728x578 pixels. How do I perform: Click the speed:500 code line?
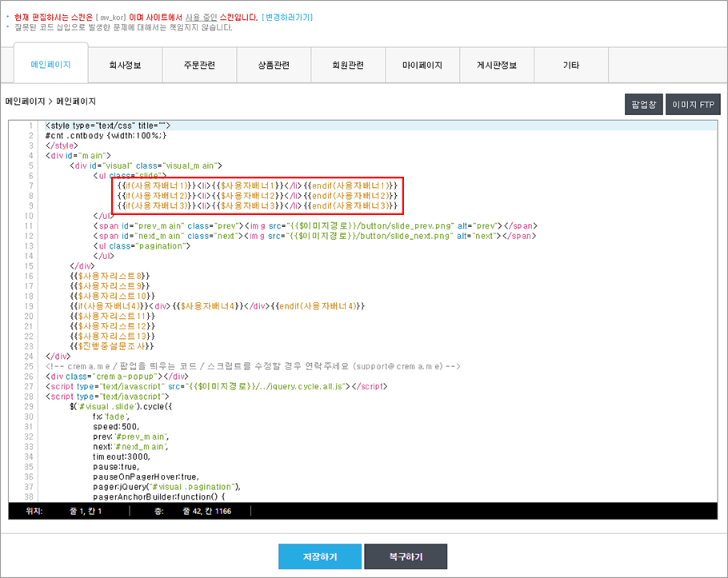point(116,426)
